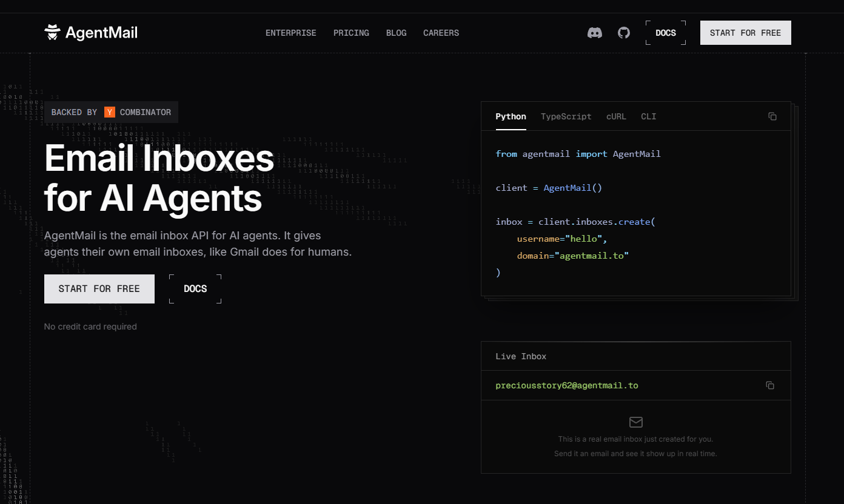The height and width of the screenshot is (504, 844).
Task: Switch to the TypeScript tab
Action: (x=566, y=116)
